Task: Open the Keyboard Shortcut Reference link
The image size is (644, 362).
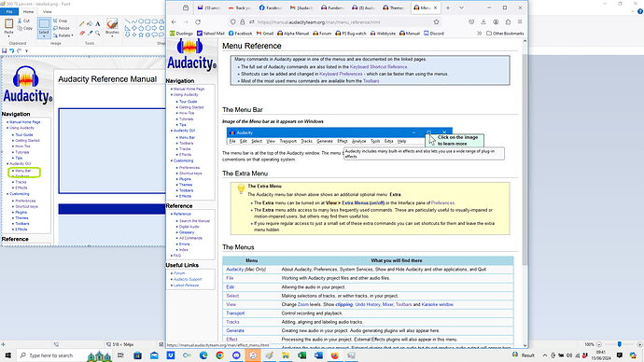Action: tap(378, 67)
